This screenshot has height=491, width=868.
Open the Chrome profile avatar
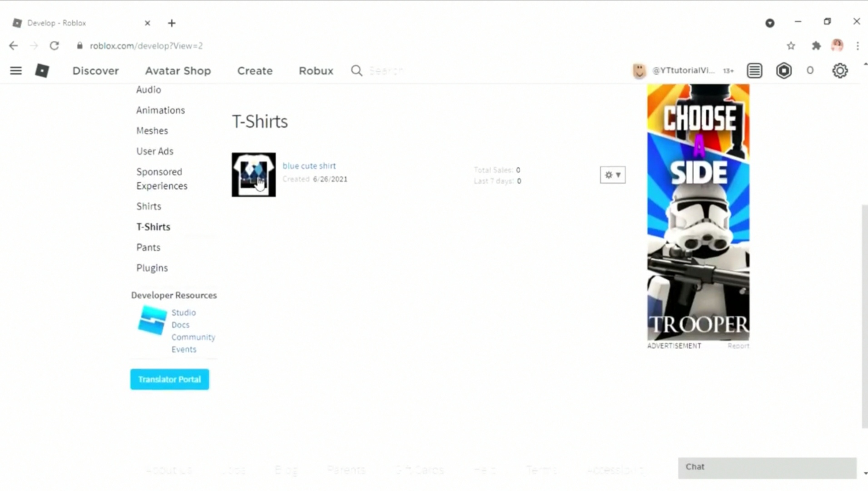coord(837,45)
